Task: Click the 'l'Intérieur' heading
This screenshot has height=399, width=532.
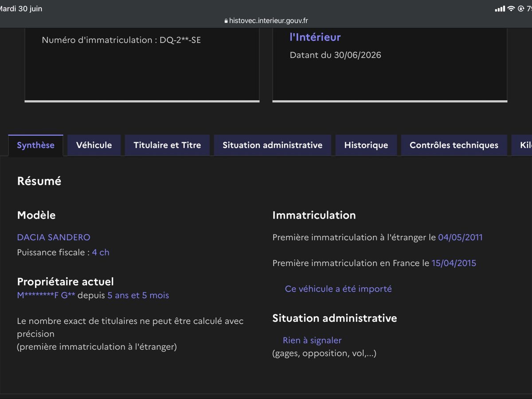Action: coord(315,37)
